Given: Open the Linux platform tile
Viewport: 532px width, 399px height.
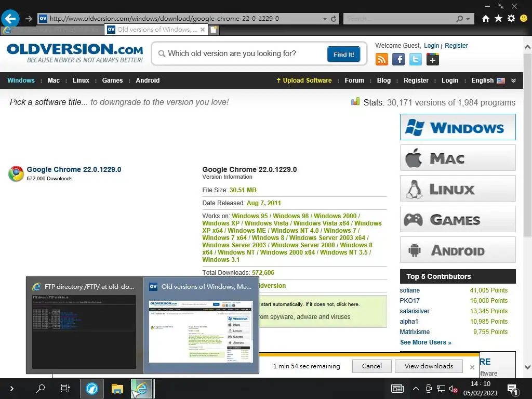Looking at the screenshot, I should click(458, 188).
